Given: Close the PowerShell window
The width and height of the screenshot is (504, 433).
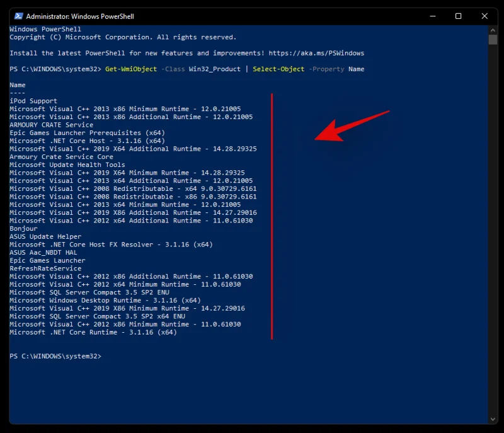Looking at the screenshot, I should [484, 16].
